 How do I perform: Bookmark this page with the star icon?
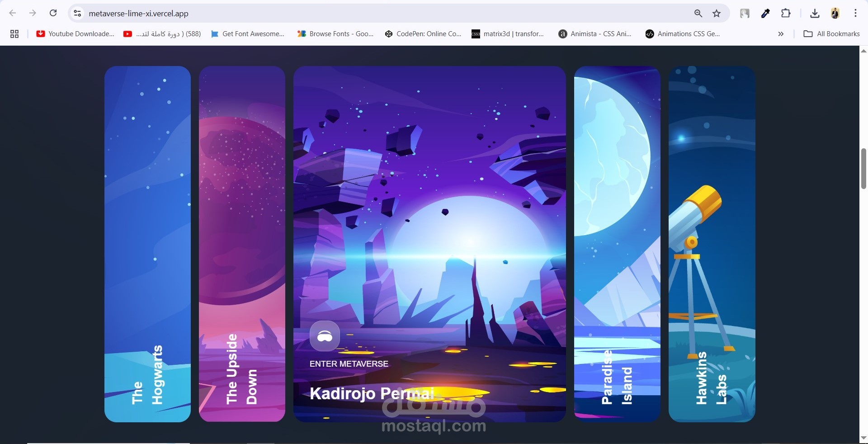coord(717,14)
